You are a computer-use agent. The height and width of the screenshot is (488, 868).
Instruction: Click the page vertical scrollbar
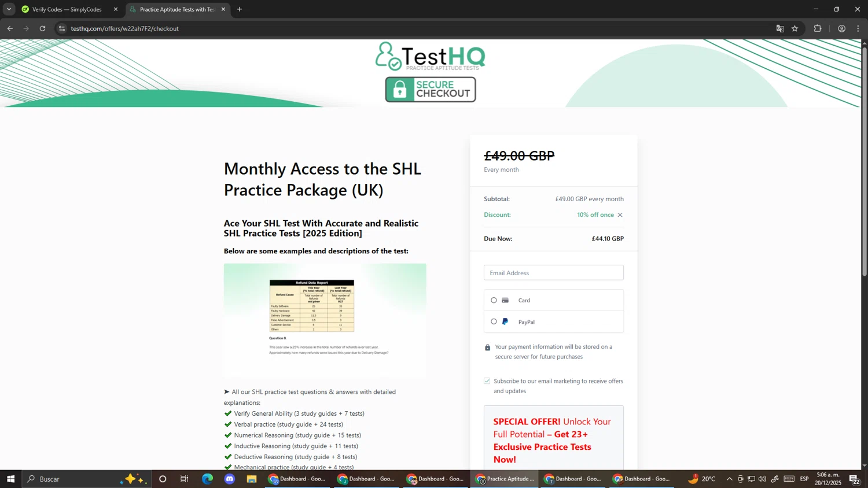tap(865, 161)
